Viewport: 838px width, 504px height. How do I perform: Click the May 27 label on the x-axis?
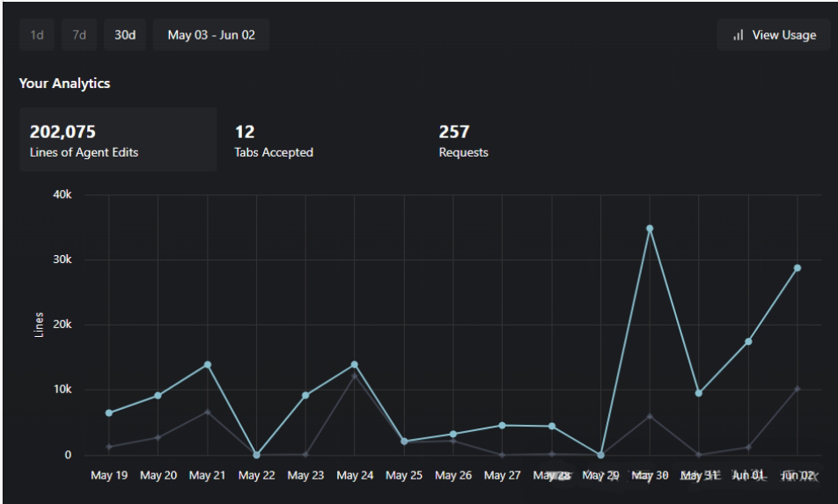(x=502, y=476)
